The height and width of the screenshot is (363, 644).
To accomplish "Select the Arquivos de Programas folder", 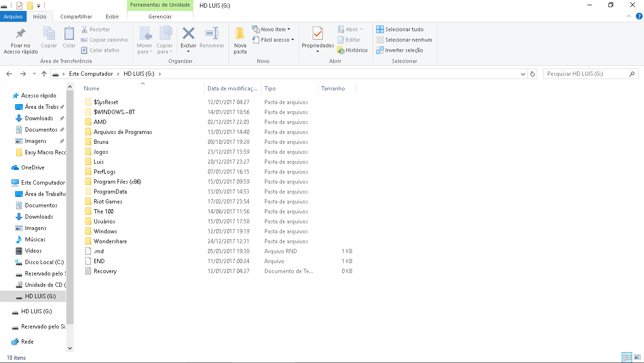I will (123, 132).
